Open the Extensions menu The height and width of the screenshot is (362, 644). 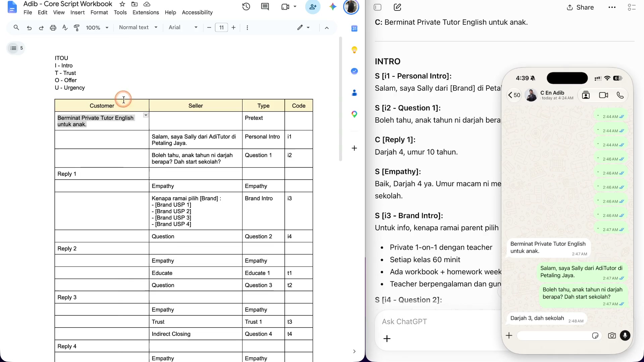(146, 12)
